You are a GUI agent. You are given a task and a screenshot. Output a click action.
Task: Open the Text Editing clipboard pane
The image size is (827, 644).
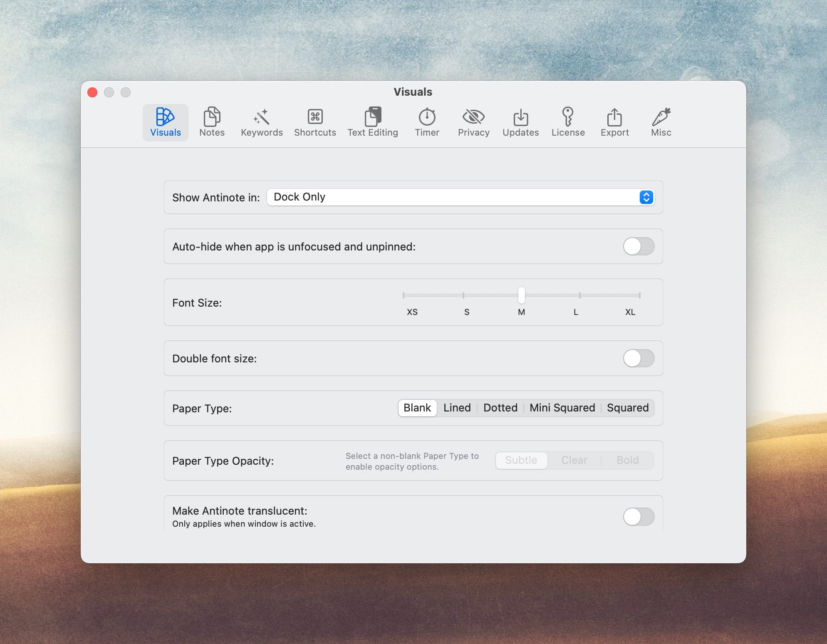click(x=373, y=122)
